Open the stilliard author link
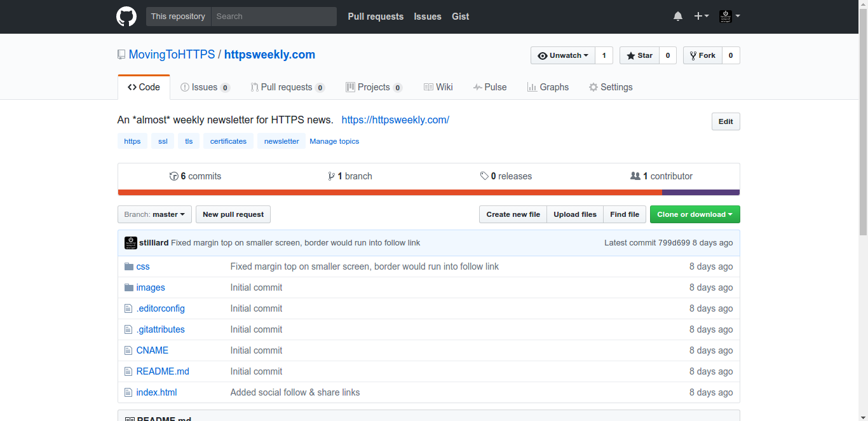Viewport: 868px width, 421px height. click(154, 243)
